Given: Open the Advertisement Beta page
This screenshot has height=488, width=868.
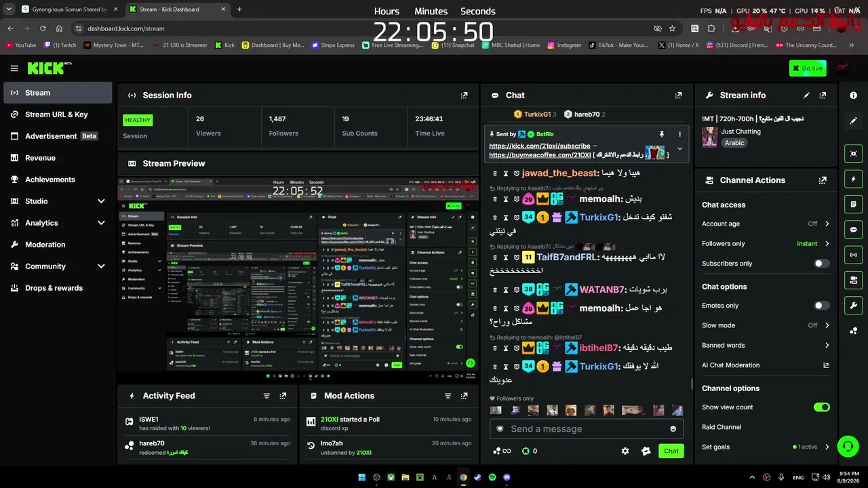Looking at the screenshot, I should 58,136.
